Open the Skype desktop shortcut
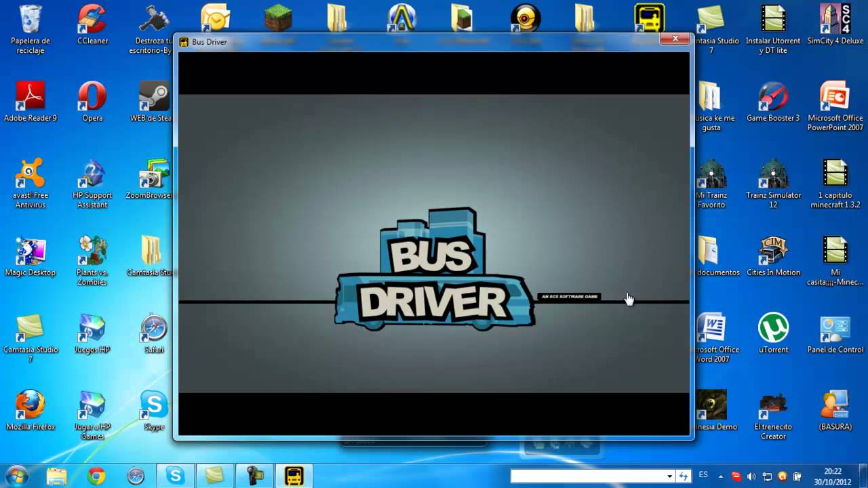This screenshot has width=868, height=488. (154, 411)
